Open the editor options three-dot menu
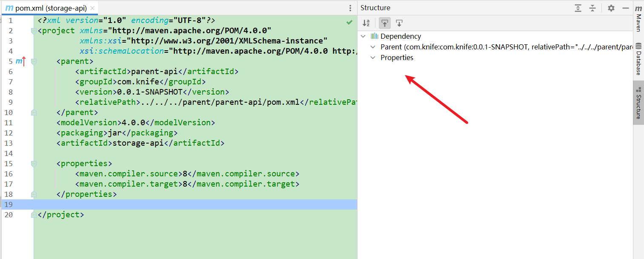 click(350, 7)
